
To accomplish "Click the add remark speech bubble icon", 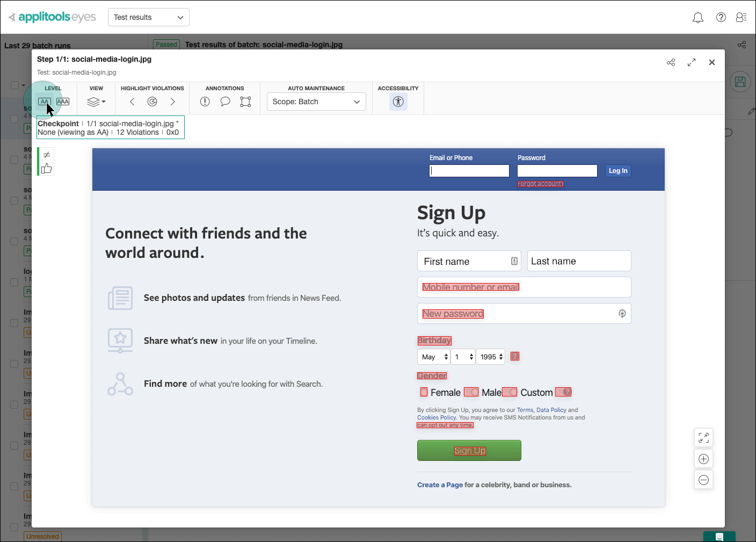I will point(226,102).
